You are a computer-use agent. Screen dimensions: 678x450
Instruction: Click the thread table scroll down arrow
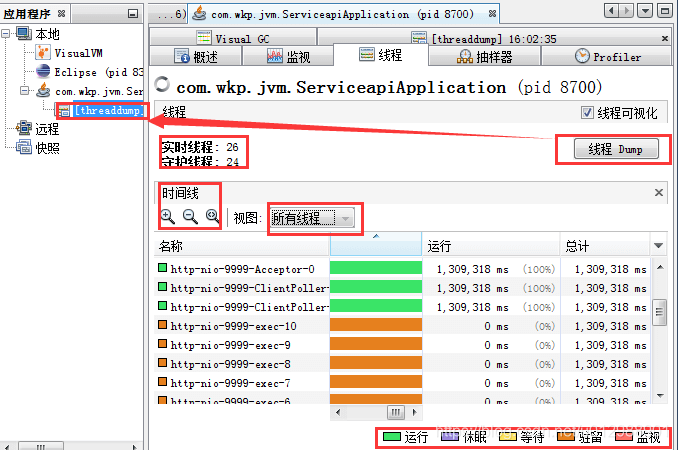660,395
